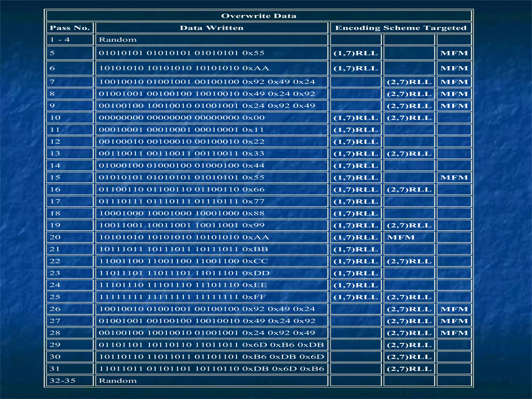This screenshot has height=399, width=532.
Task: Click data '0x49 0x24 0x92' in pass 8 row
Action: [278, 94]
